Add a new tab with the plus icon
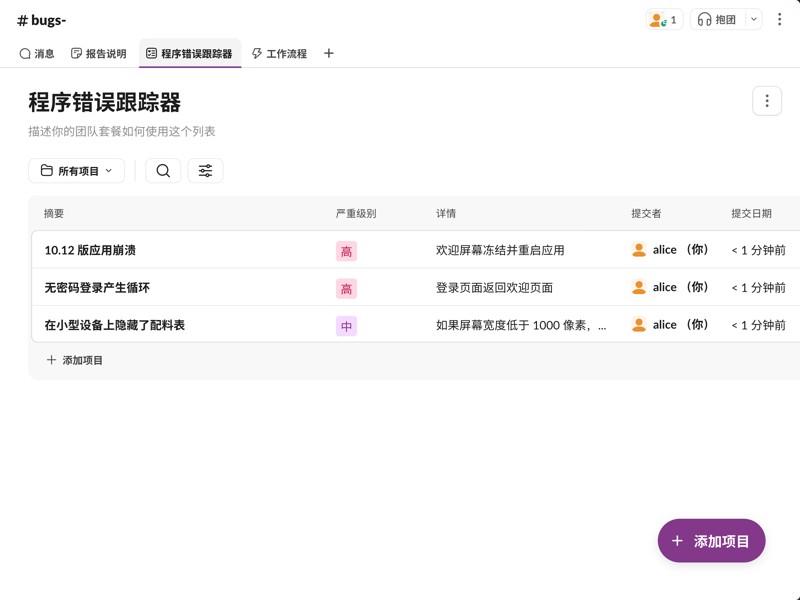The width and height of the screenshot is (800, 600). coord(328,53)
